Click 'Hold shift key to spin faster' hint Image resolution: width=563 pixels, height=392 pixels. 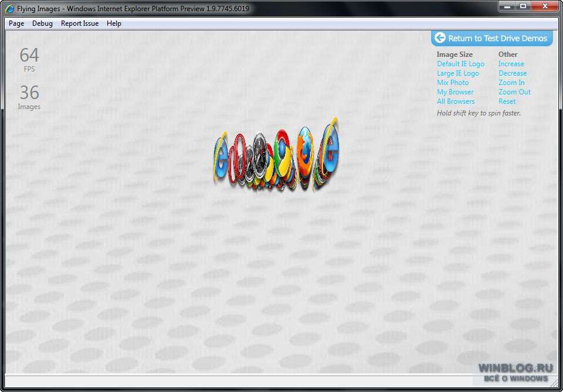pyautogui.click(x=479, y=113)
